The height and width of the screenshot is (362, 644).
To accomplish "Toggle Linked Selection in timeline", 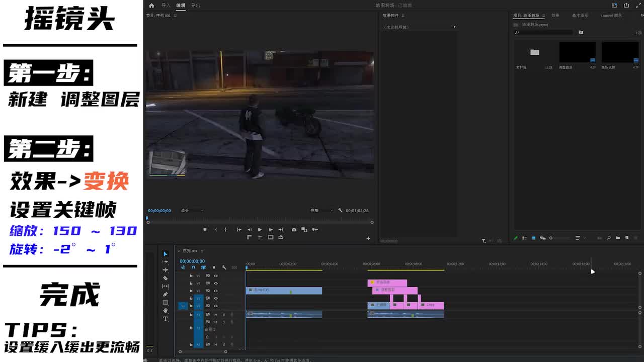I will pyautogui.click(x=203, y=267).
